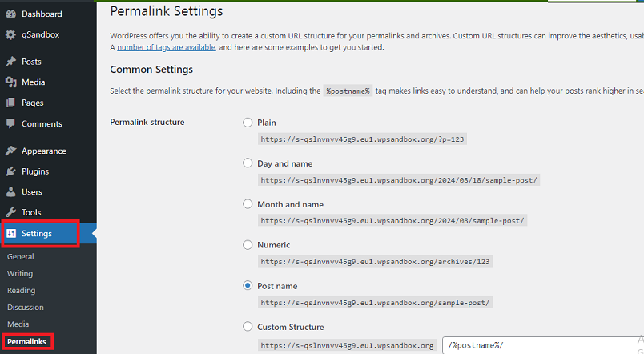This screenshot has height=354, width=644.
Task: Click the Plugins plug icon
Action: pyautogui.click(x=10, y=171)
